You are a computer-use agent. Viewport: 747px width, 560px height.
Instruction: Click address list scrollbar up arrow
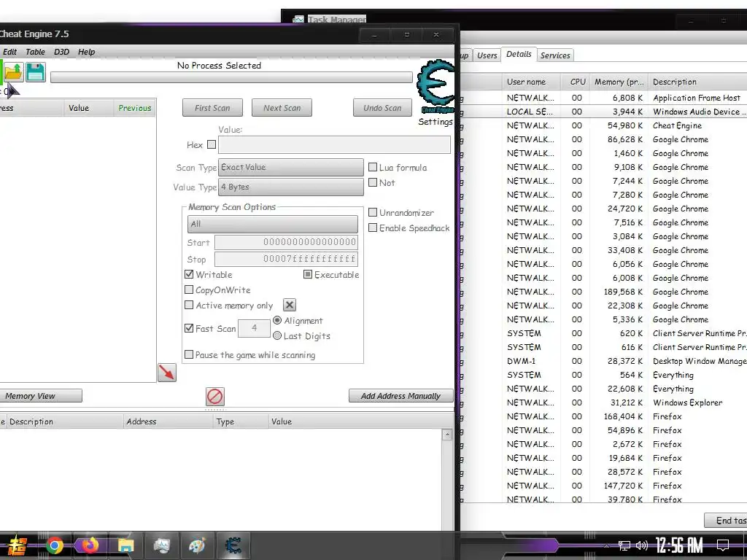point(447,435)
